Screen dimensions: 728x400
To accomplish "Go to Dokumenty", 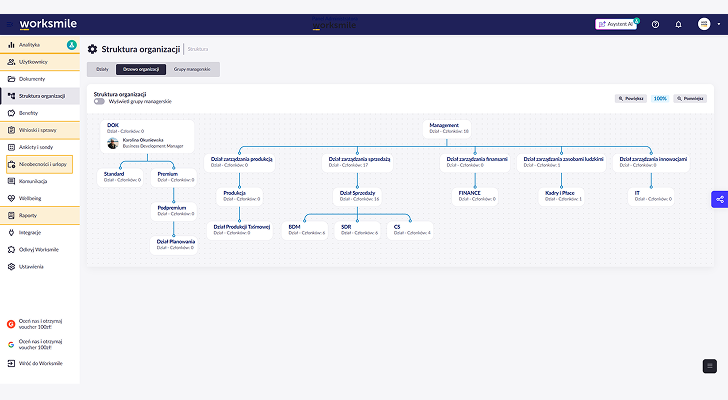I will click(x=39, y=79).
